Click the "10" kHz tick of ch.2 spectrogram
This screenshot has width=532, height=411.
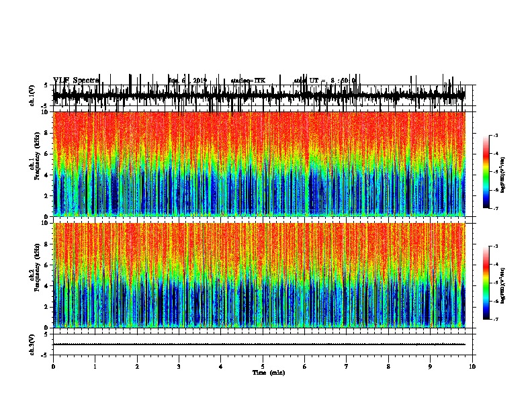(x=45, y=223)
